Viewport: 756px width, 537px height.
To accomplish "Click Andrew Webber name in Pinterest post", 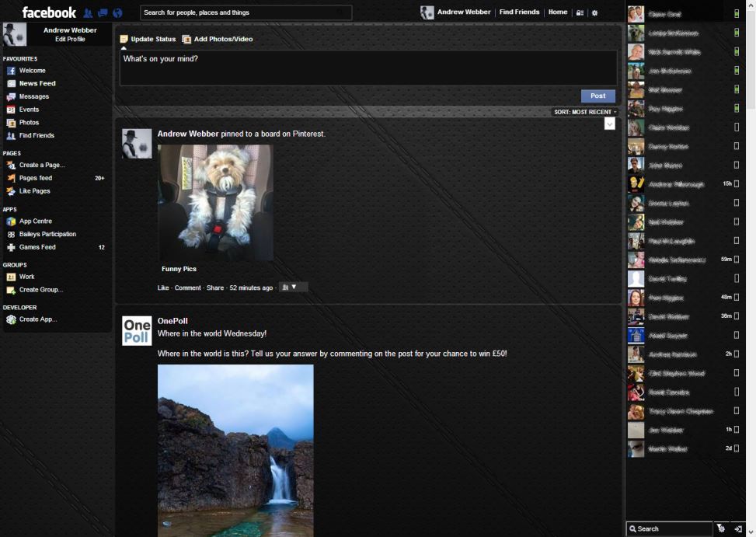I will (x=187, y=134).
